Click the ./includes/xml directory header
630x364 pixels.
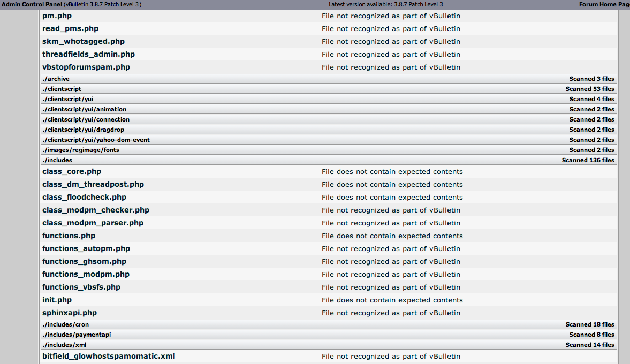329,345
